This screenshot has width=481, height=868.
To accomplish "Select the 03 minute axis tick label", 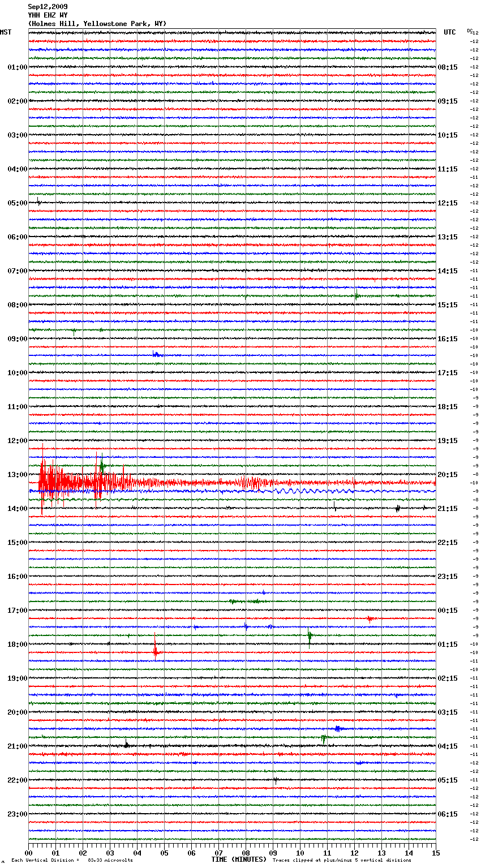I will pyautogui.click(x=110, y=853).
